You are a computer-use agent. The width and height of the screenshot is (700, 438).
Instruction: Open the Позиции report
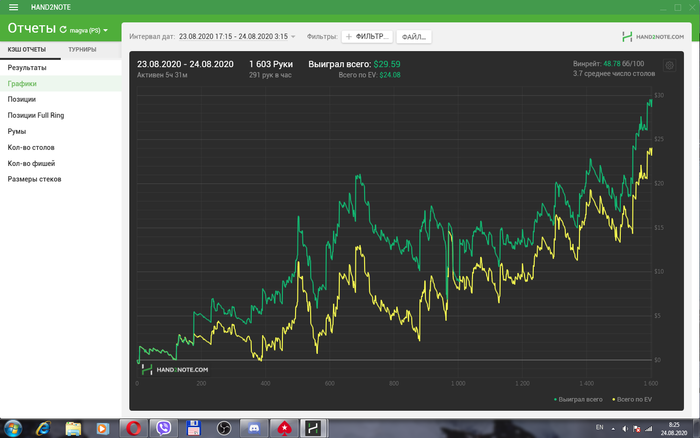61,100
